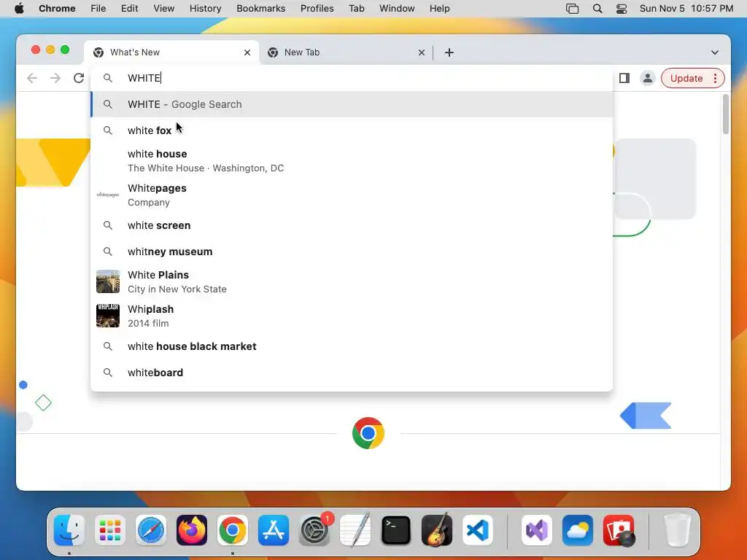The height and width of the screenshot is (560, 747).
Task: Open Control Center in the menu bar
Action: coord(622,9)
